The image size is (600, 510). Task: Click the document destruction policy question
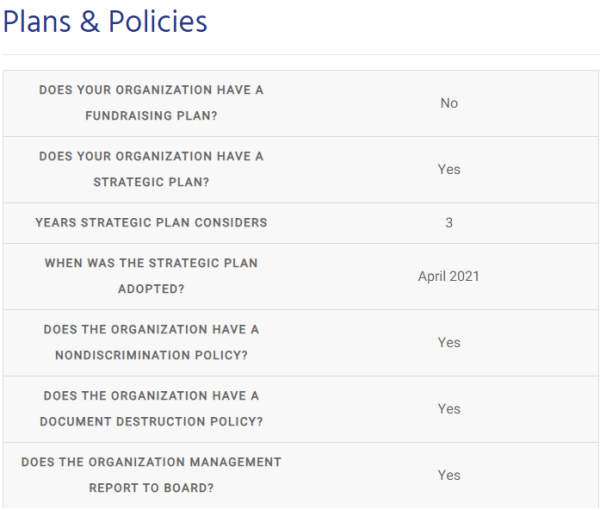[151, 408]
